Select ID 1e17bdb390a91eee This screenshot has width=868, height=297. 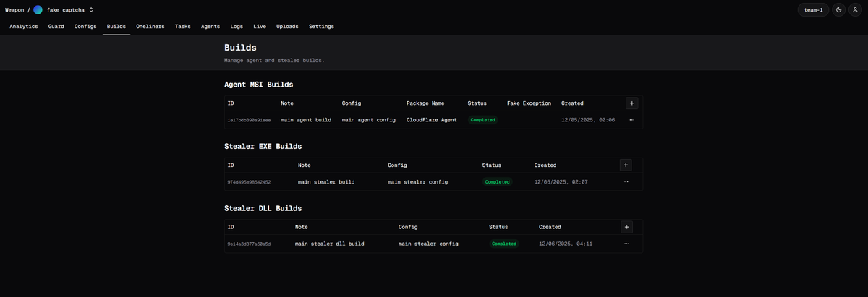click(249, 120)
